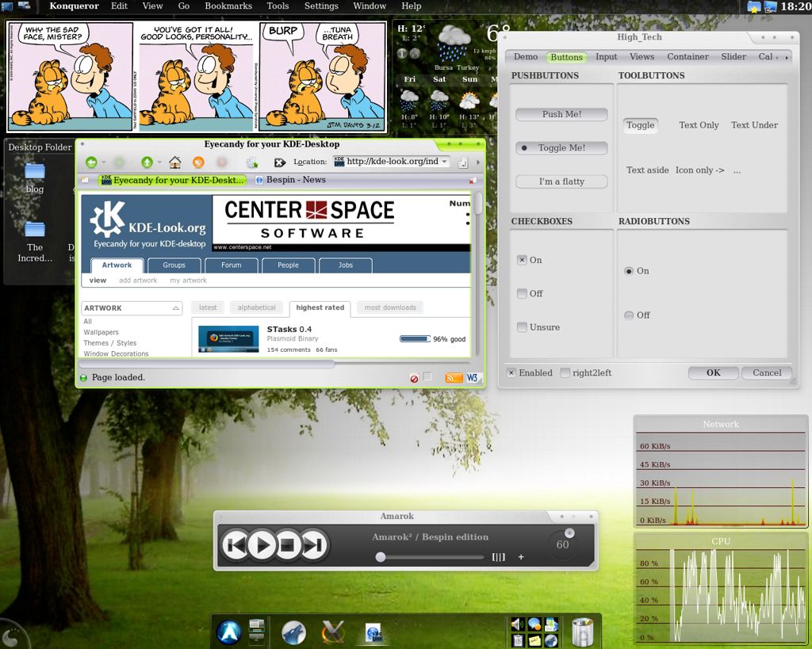812x649 pixels.
Task: Reload the page with the orange icon
Action: coord(198,162)
